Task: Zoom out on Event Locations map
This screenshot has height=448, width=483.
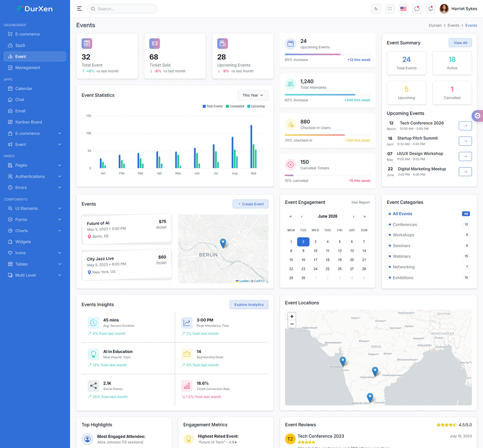Action: 292,324
